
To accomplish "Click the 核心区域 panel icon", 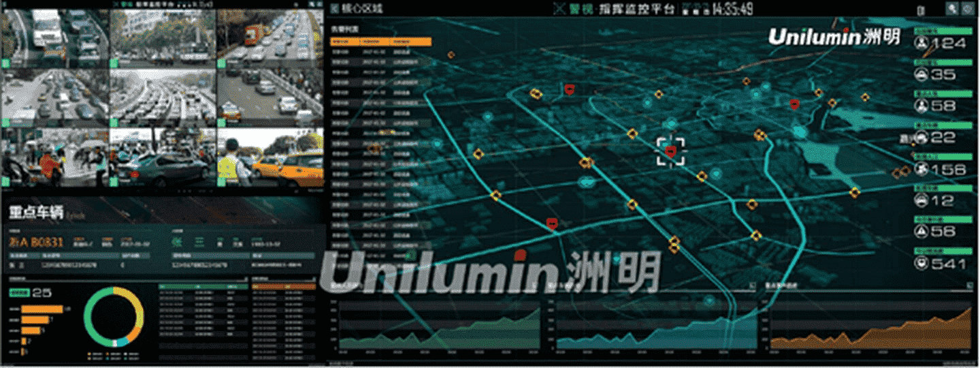I will click(x=335, y=9).
